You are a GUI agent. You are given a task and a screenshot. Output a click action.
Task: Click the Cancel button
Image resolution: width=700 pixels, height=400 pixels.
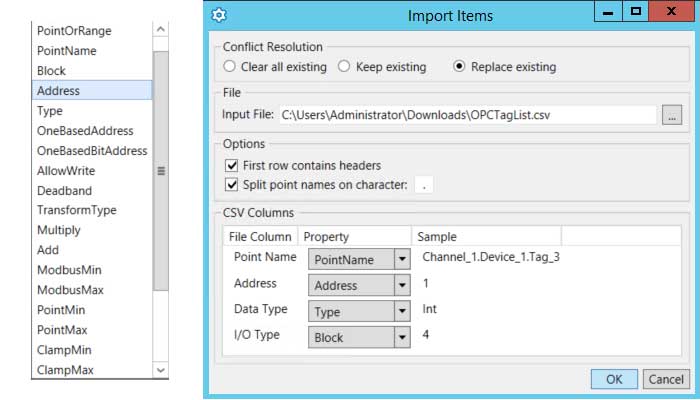tap(666, 379)
